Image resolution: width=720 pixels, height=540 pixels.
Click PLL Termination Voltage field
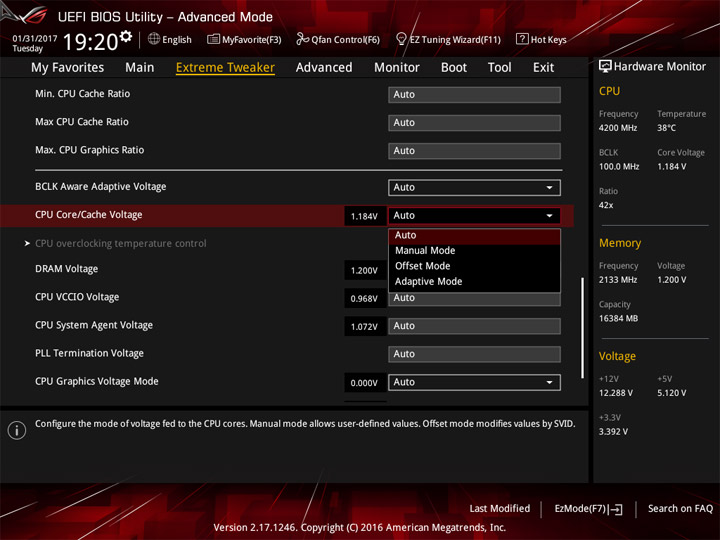click(474, 354)
